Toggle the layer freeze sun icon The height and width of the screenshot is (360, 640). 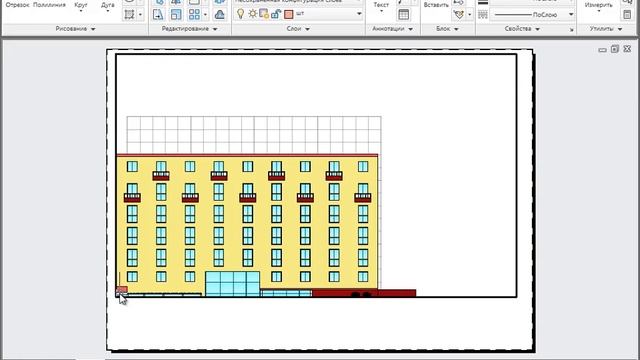[253, 14]
